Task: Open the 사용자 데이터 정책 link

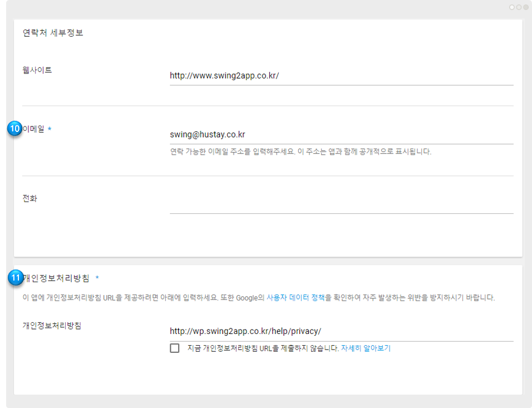Action: 295,298
